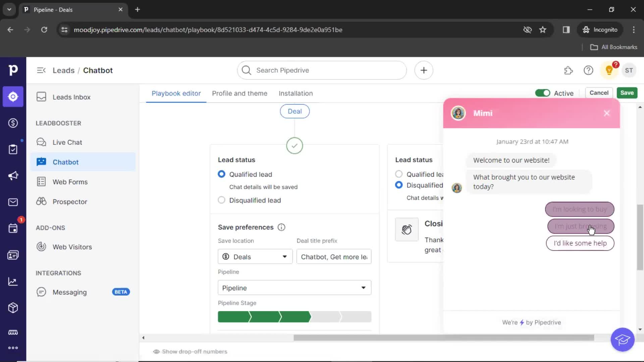Switch to Playbook editor tab
644x362 pixels.
click(x=176, y=93)
